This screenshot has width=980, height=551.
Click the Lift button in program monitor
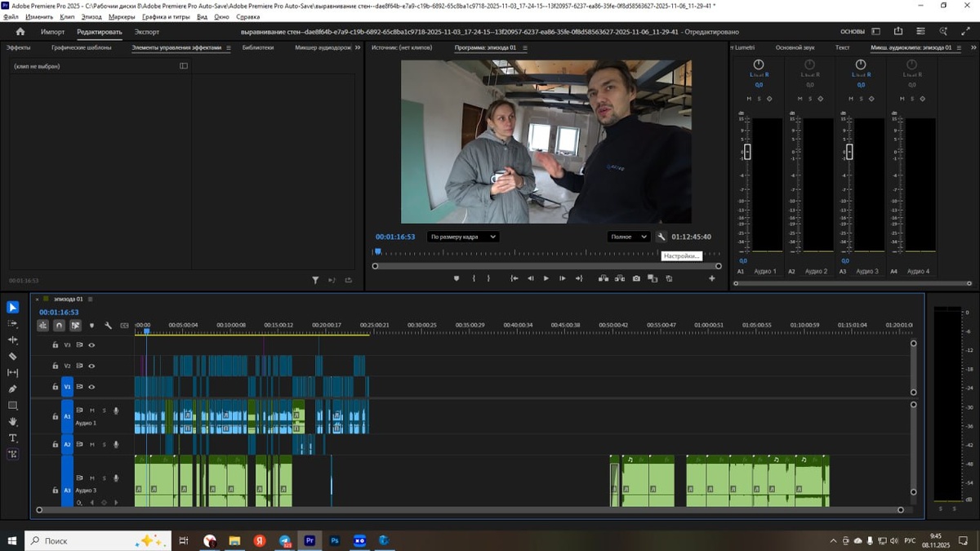point(604,278)
